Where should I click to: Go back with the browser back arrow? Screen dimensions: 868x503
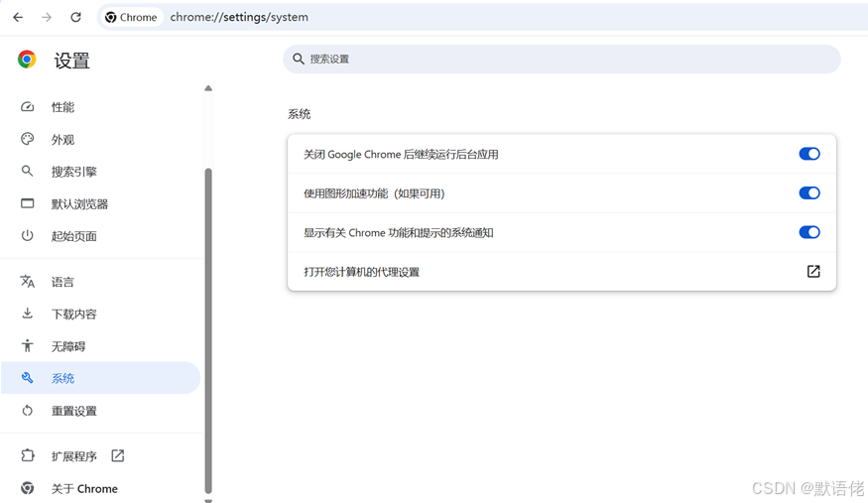point(18,17)
